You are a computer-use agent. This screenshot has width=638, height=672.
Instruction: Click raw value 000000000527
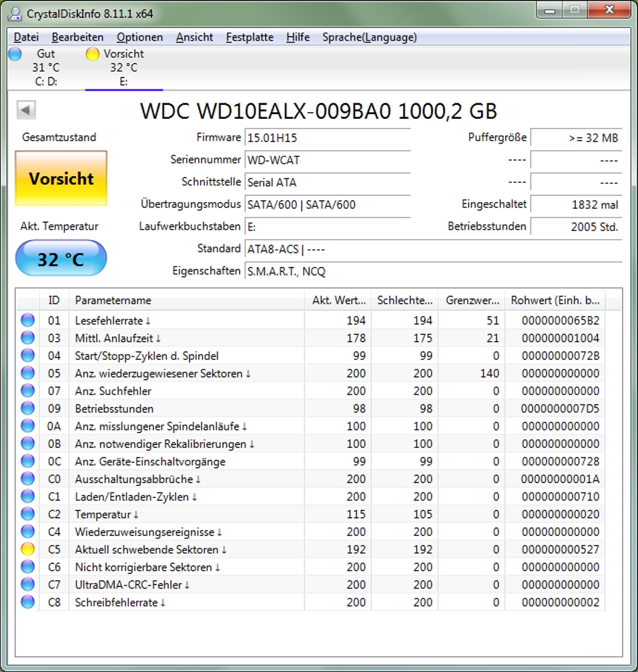(561, 549)
